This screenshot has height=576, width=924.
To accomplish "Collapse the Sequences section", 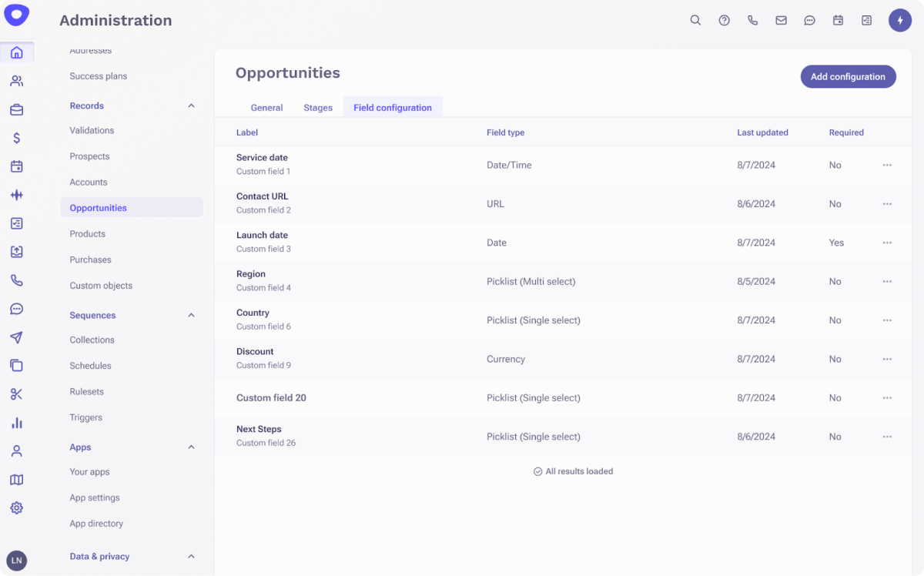I will [190, 315].
